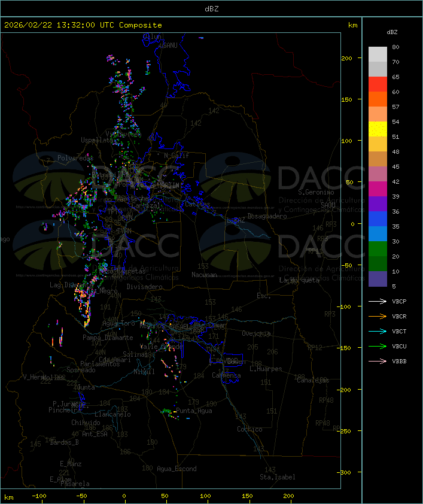The height and width of the screenshot is (504, 423).
Task: Click the 'Pampa_Diamante' map label
Action: pos(108,338)
